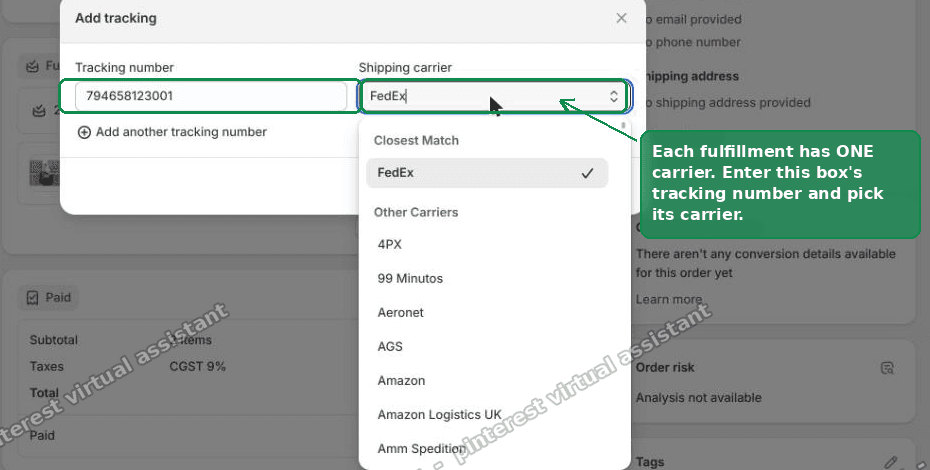Click the fulfillment status badge icon

pos(33,66)
